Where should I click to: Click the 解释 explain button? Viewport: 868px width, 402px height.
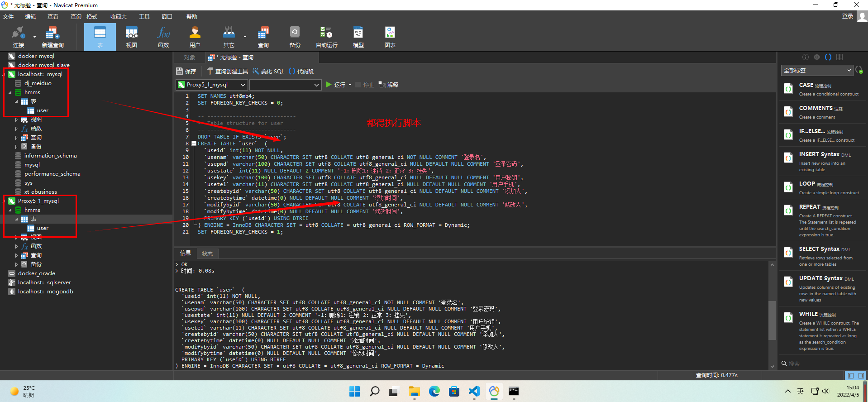[388, 85]
